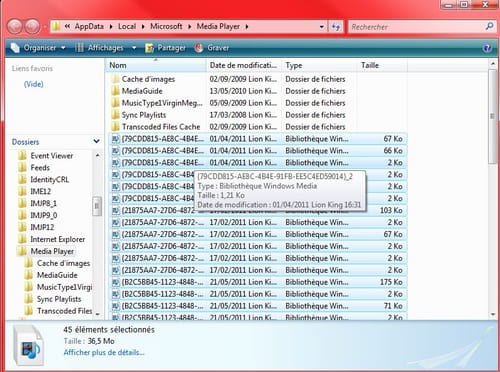
Task: Select the 66 Ko library file icon
Action: [115, 151]
